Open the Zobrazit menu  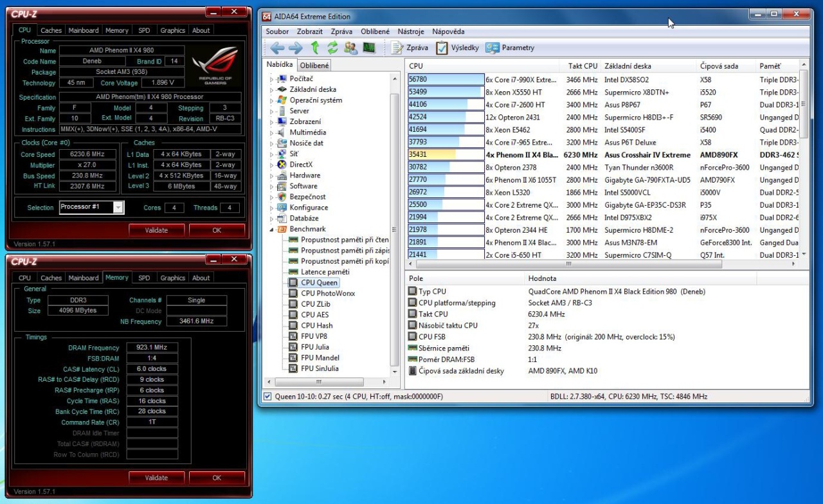coord(310,32)
